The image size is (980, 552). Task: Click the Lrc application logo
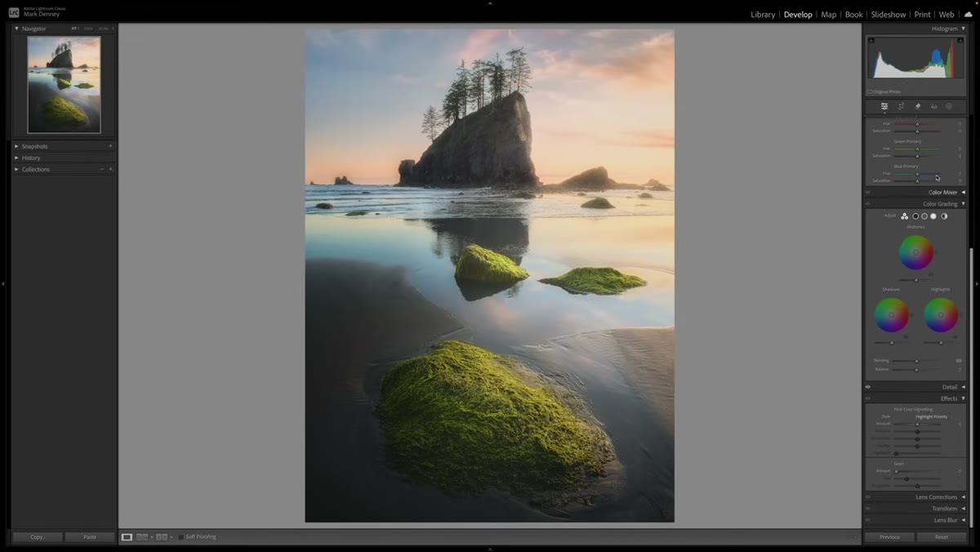coord(14,11)
